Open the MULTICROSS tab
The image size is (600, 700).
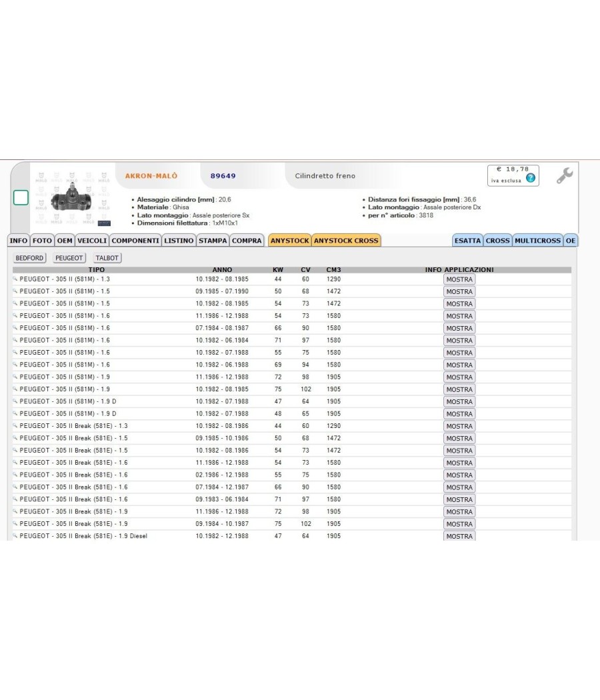537,240
